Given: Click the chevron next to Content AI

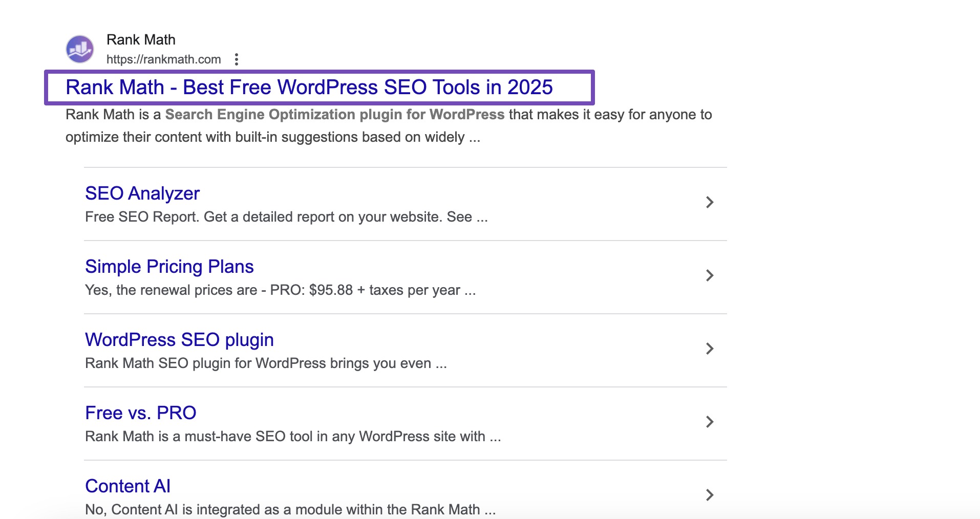Looking at the screenshot, I should pyautogui.click(x=709, y=495).
